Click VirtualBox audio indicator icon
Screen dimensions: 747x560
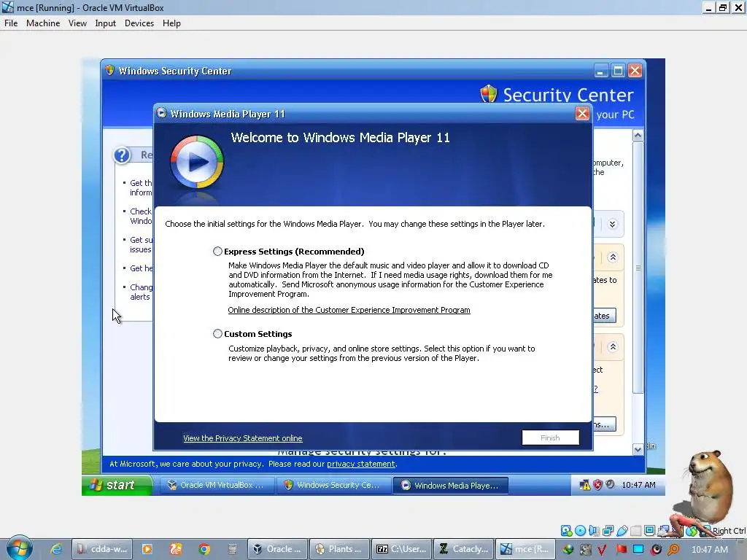tap(594, 531)
